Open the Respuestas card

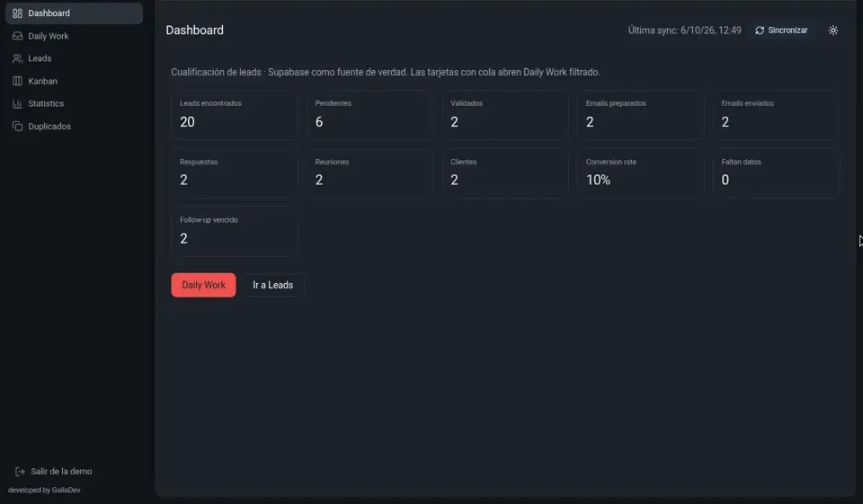pos(234,173)
